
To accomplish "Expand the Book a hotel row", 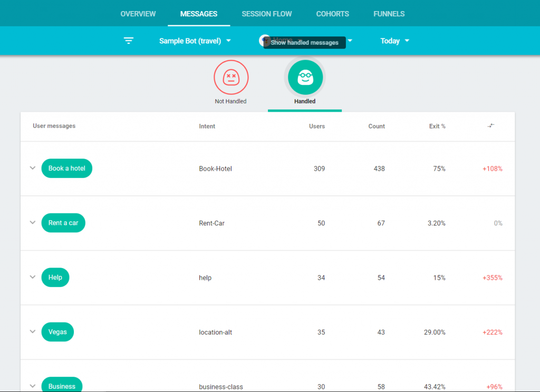I will click(x=33, y=168).
